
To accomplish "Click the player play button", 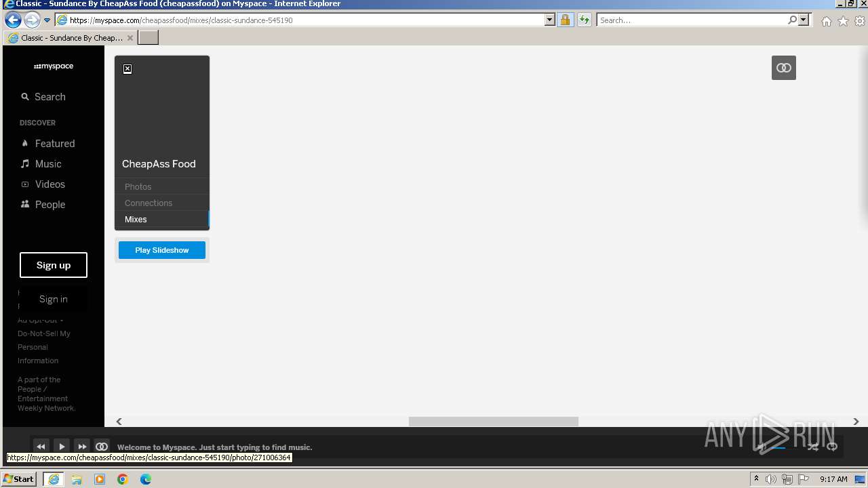I will point(62,447).
